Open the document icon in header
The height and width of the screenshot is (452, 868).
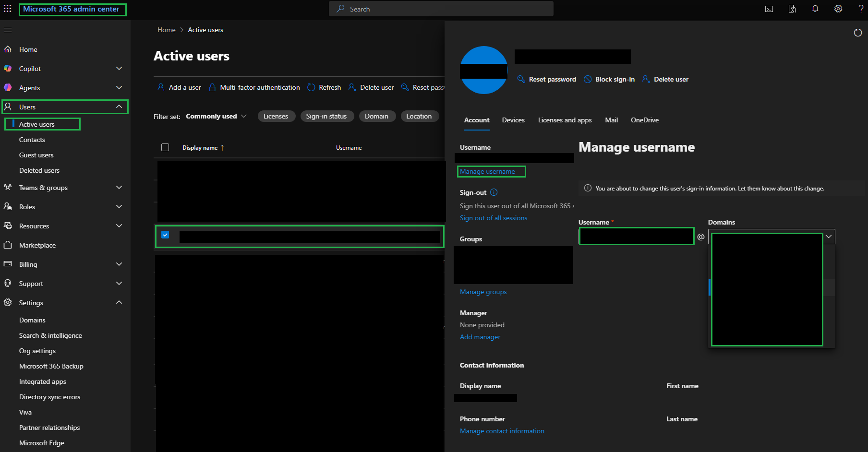(x=792, y=9)
